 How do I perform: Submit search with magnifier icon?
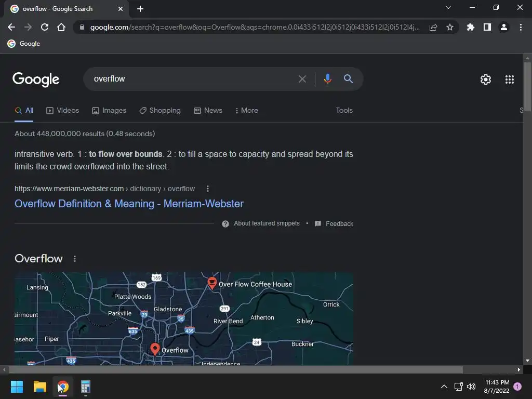(348, 79)
